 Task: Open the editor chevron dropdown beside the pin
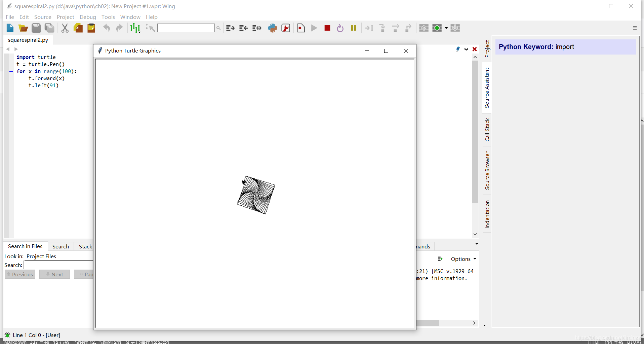466,49
